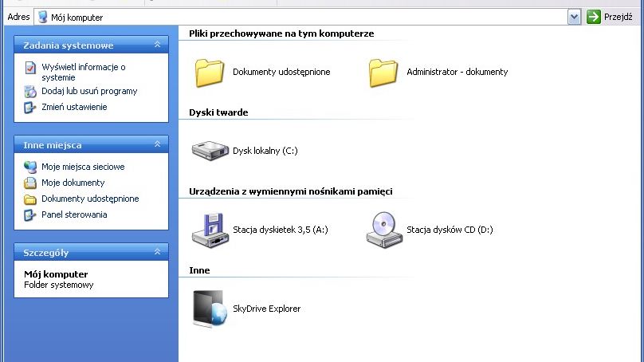Go to Moje miejsca sieciowe link
The height and width of the screenshot is (362, 644).
coord(83,167)
